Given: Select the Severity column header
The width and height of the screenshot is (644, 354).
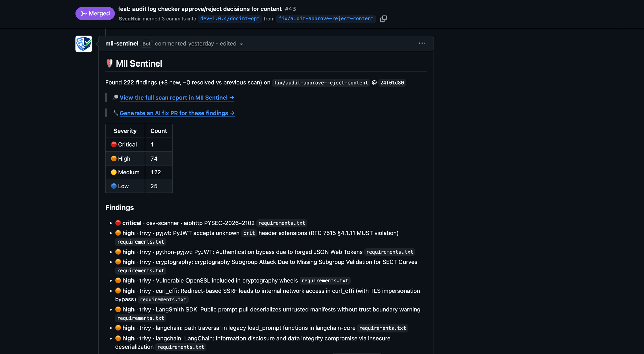Looking at the screenshot, I should pyautogui.click(x=125, y=131).
